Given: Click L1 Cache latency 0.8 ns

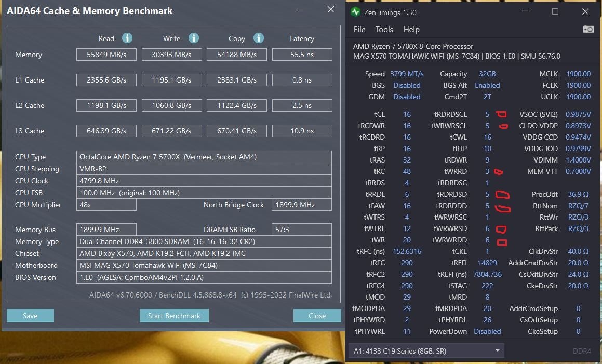Looking at the screenshot, I should pos(302,80).
